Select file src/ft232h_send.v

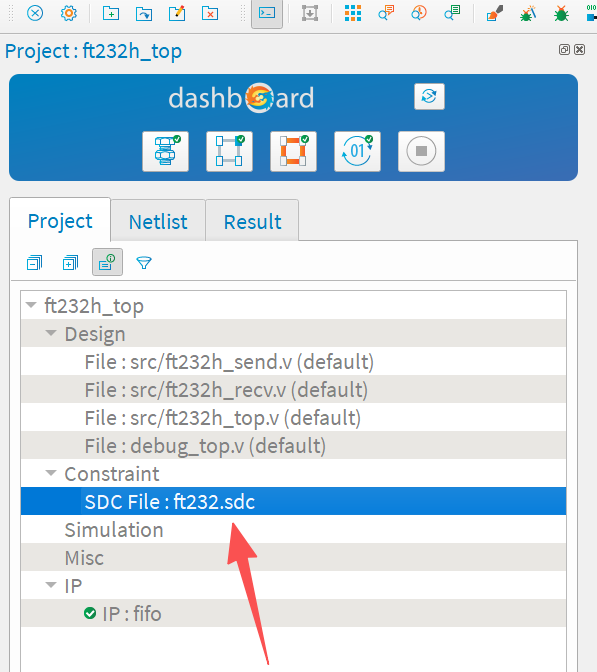(293, 362)
